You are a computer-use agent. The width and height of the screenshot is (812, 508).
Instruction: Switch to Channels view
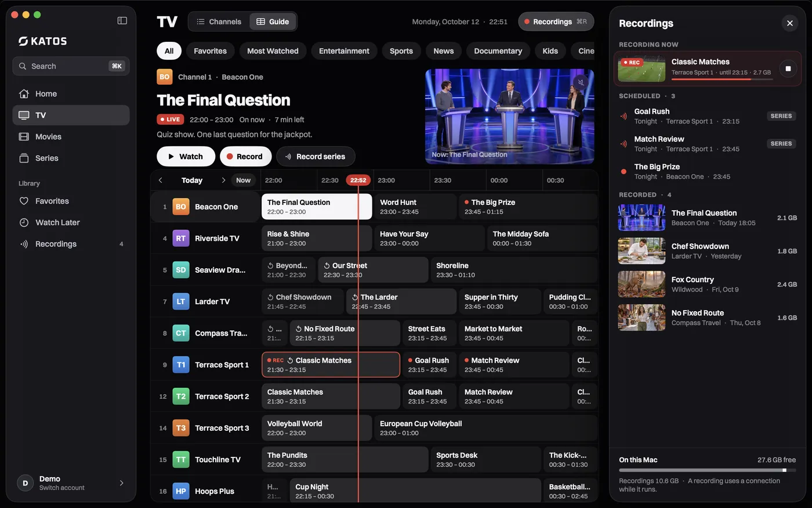click(x=219, y=22)
